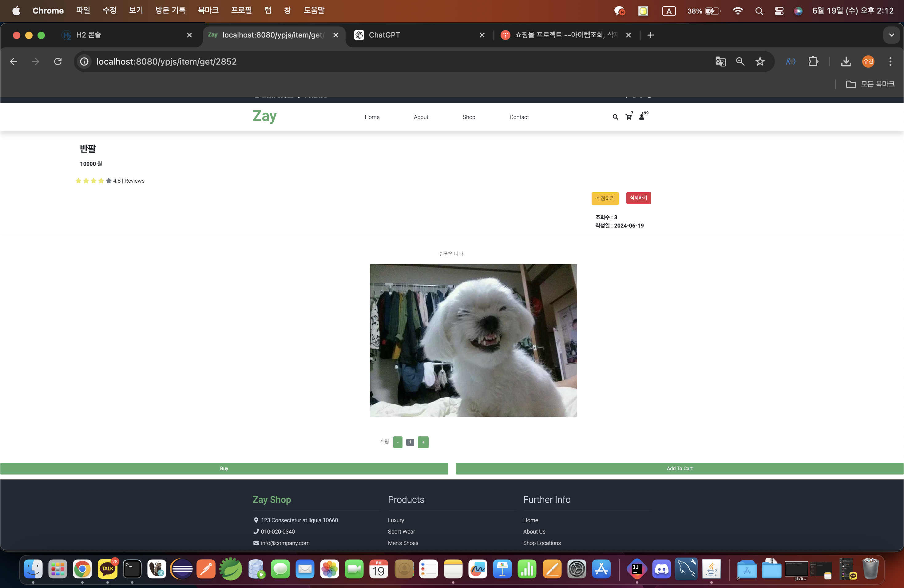The image size is (904, 588).
Task: Open Chrome extensions puzzle icon
Action: (x=813, y=62)
